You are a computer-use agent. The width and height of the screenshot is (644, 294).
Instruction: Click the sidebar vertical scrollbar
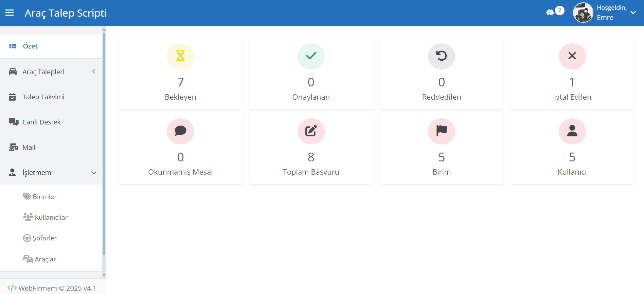coord(104,144)
